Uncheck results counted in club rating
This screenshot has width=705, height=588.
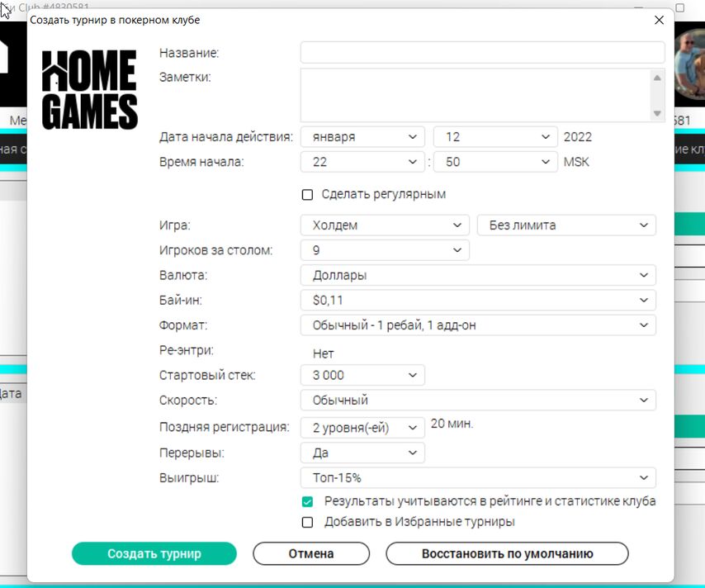pyautogui.click(x=308, y=501)
